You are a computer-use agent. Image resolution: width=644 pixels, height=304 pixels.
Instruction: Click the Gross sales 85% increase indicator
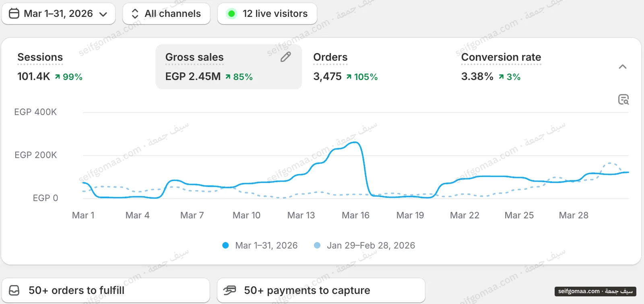click(239, 77)
